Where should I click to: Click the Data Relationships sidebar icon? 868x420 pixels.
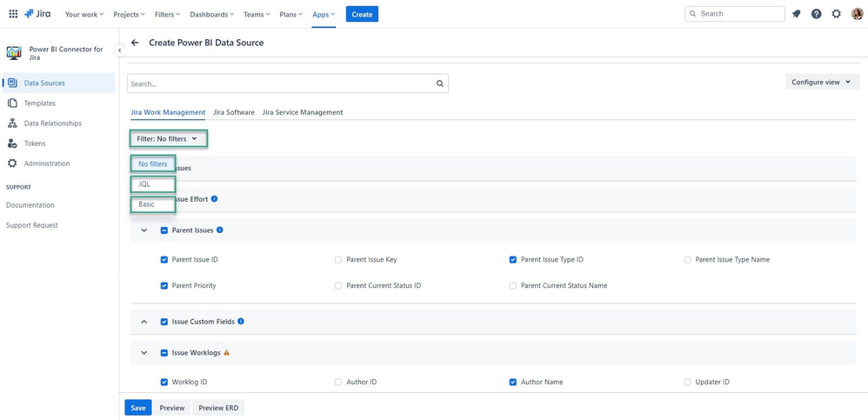pyautogui.click(x=12, y=123)
